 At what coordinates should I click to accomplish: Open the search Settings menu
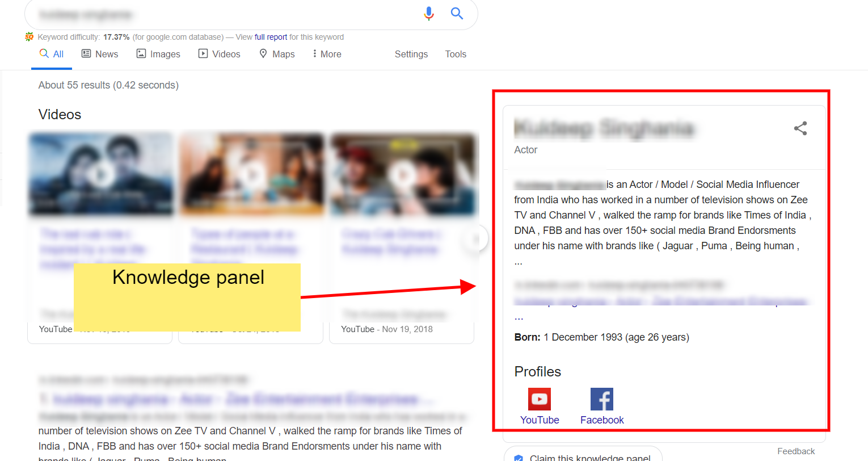[411, 54]
